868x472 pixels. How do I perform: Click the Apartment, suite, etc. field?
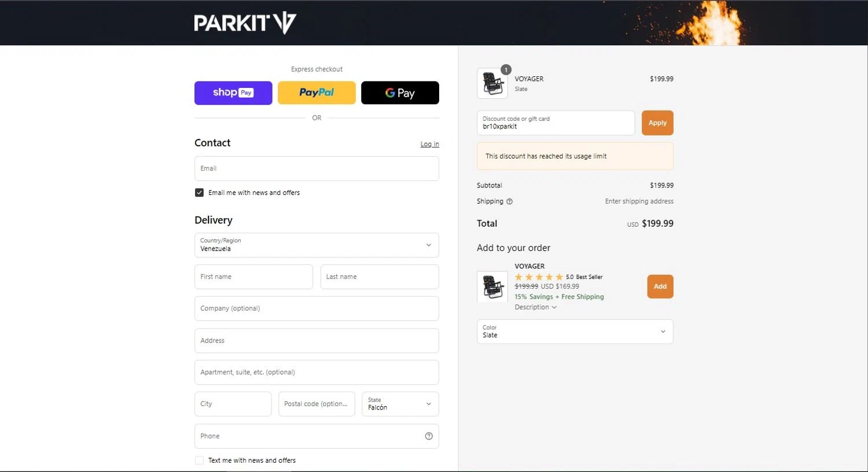317,373
